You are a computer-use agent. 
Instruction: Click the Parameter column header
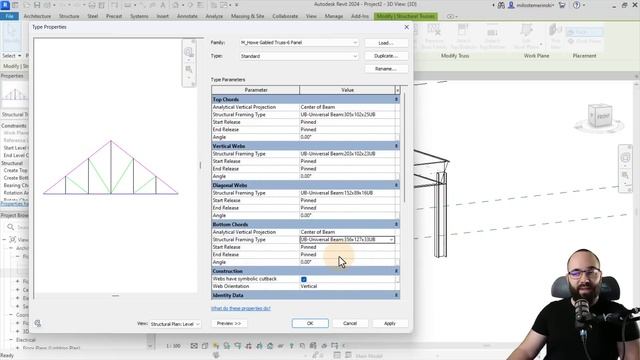click(x=256, y=90)
